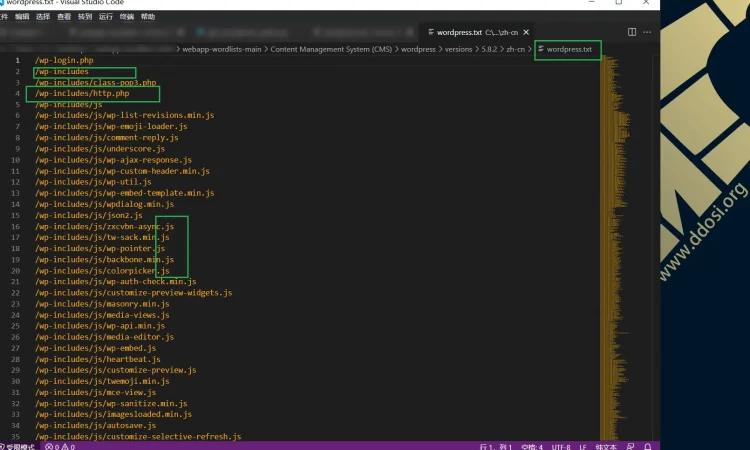
Task: Click line /wp-includes/js/twemoji.min.js
Action: pyautogui.click(x=102, y=381)
